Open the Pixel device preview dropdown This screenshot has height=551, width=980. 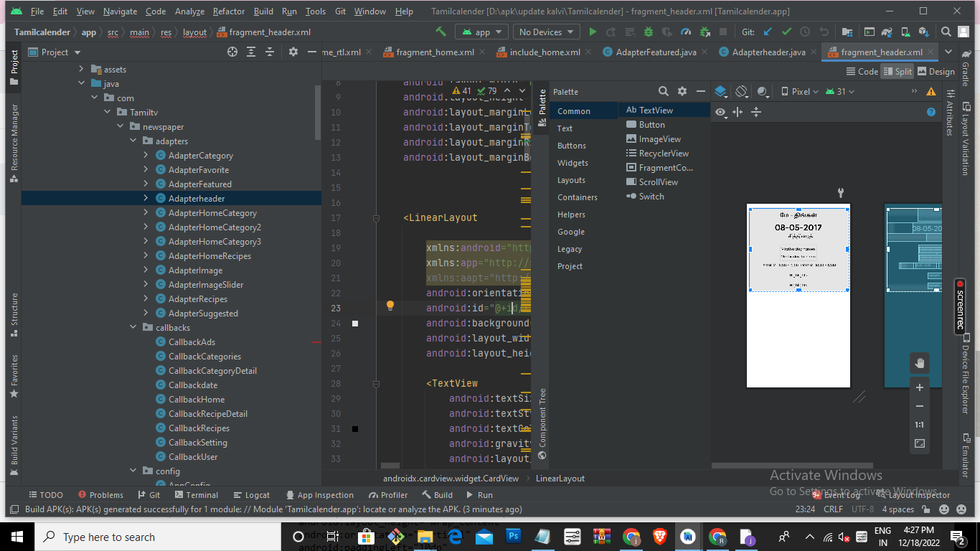799,92
